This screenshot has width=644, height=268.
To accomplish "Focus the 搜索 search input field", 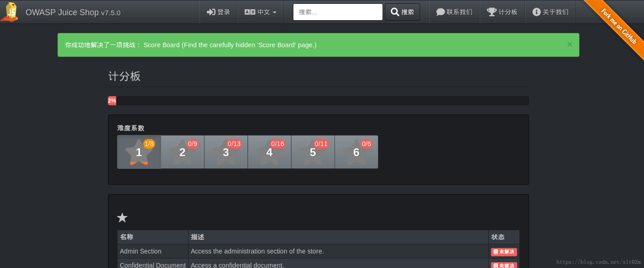I will [338, 12].
